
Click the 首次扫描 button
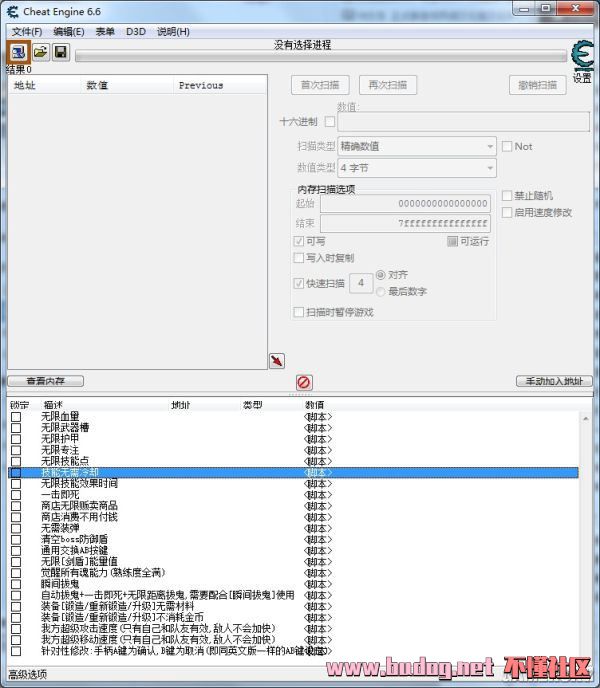click(x=320, y=85)
